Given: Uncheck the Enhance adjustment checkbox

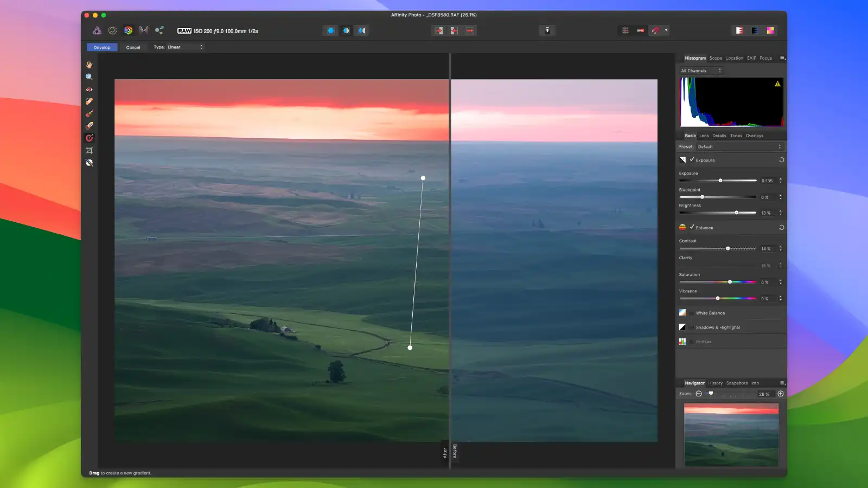Looking at the screenshot, I should coord(692,227).
